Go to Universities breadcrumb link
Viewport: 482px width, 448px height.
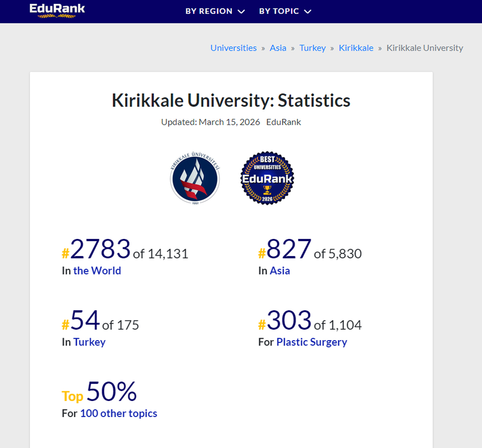coord(233,48)
